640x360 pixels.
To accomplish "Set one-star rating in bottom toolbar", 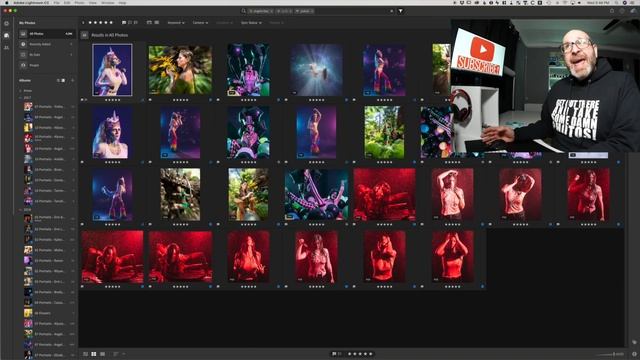I will click(x=350, y=354).
